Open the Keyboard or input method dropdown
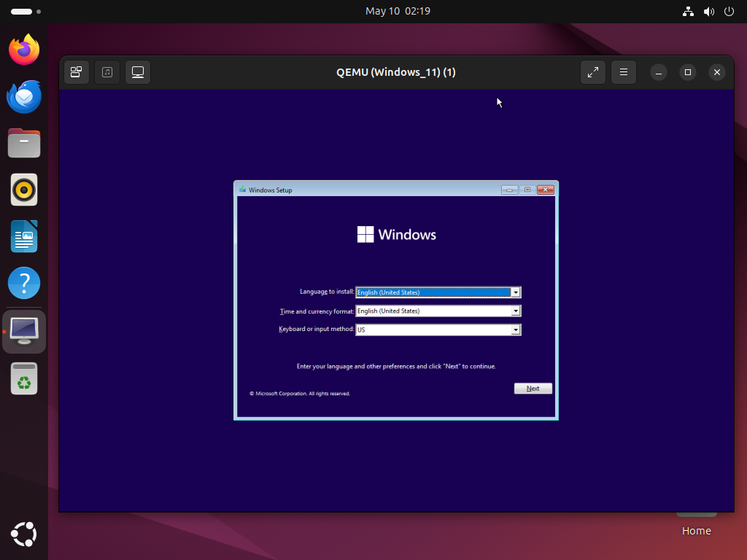 point(516,330)
